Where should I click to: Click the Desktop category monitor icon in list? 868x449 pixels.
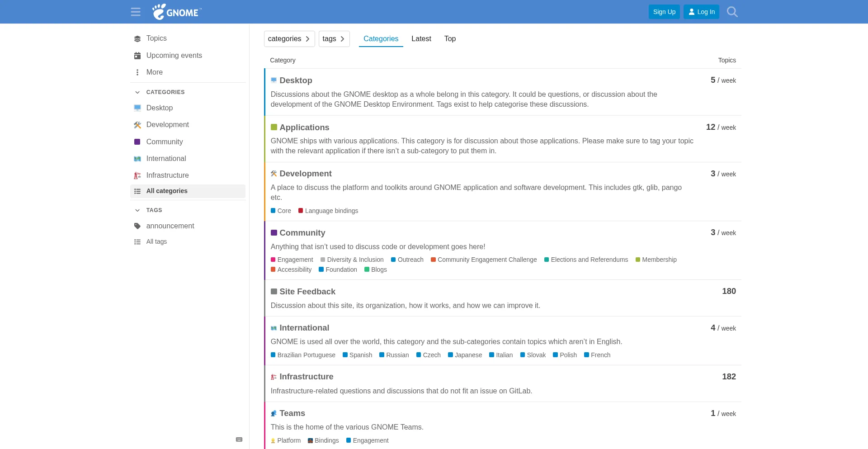[274, 80]
